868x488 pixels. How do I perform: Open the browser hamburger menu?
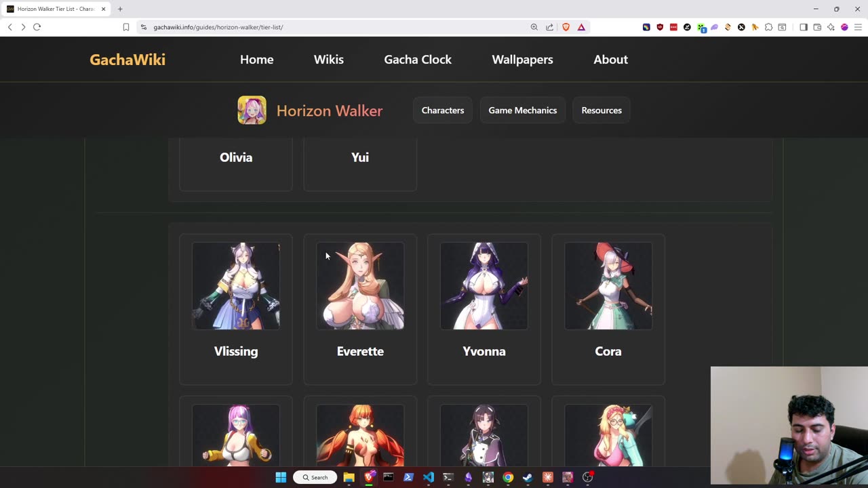[x=858, y=27]
